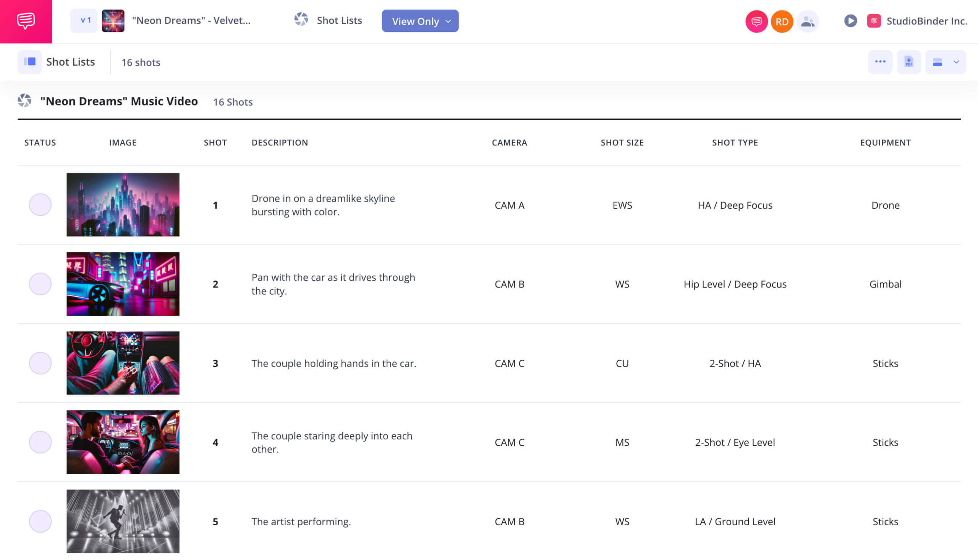Screen dimensions: 978x560
Task: Toggle status circle for Shot 1
Action: 40,205
